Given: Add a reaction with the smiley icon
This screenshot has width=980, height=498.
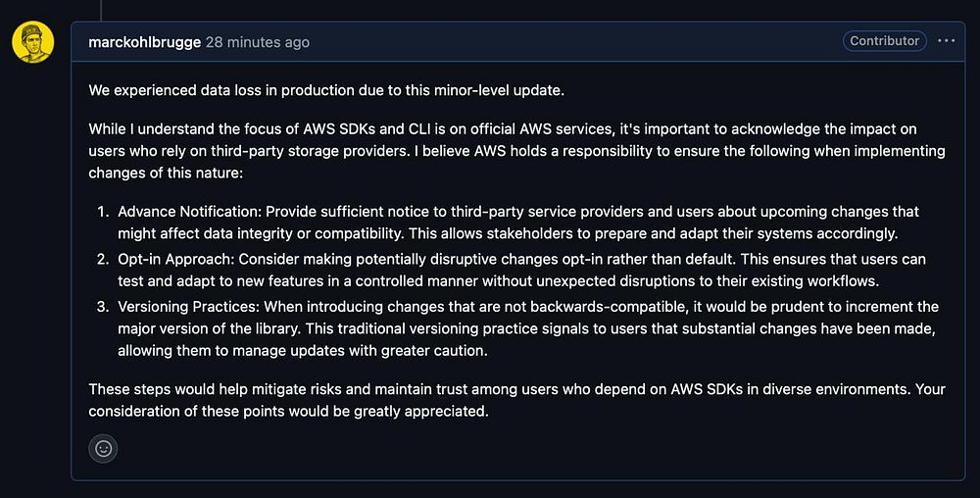Looking at the screenshot, I should [x=103, y=449].
